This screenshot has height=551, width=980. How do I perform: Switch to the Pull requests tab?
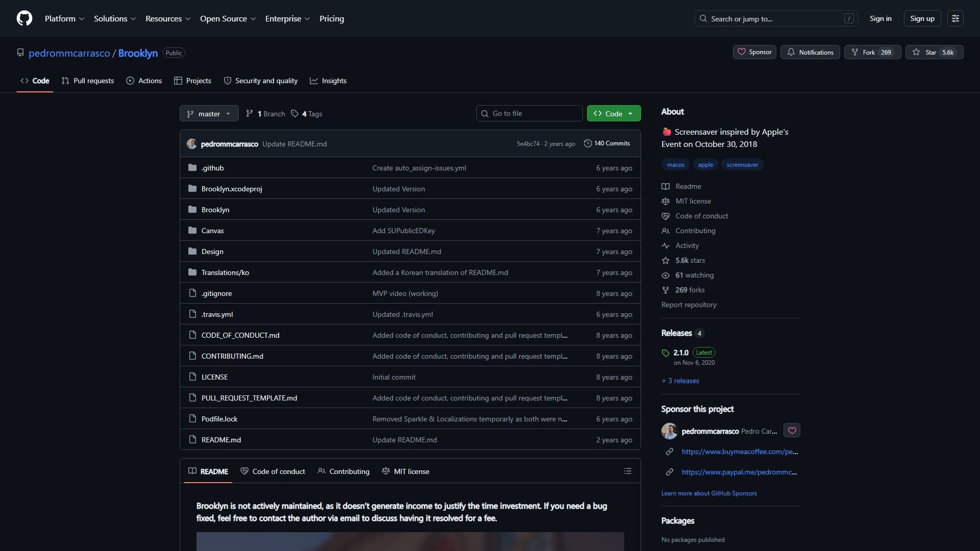pyautogui.click(x=88, y=81)
